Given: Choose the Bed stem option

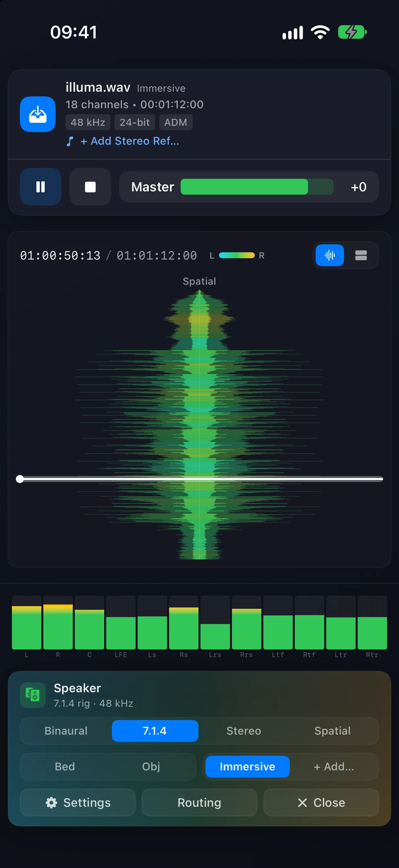Looking at the screenshot, I should pyautogui.click(x=65, y=767).
